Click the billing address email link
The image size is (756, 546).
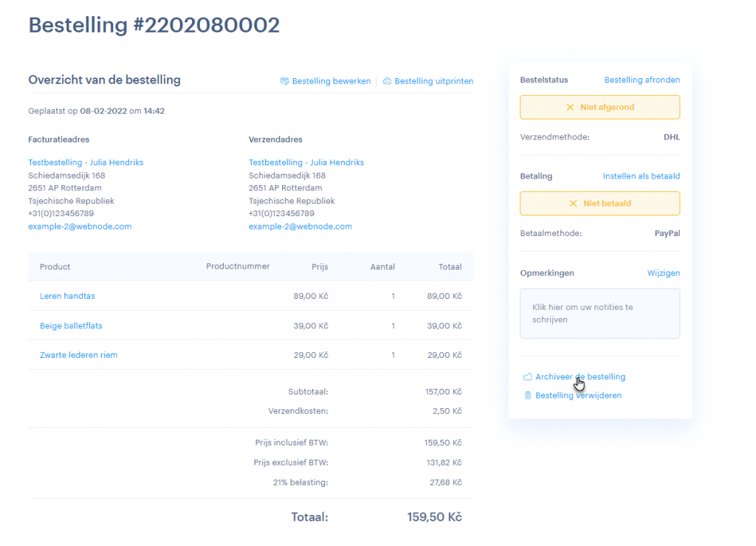click(80, 227)
